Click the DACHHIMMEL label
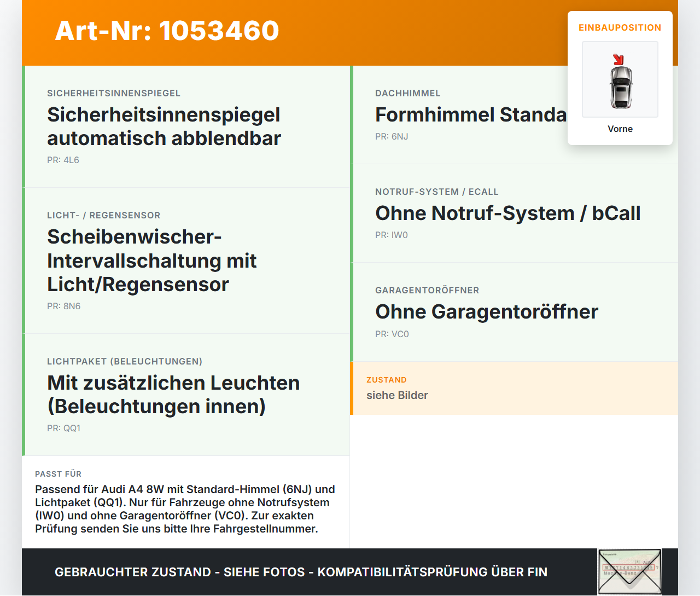700x596 pixels. pos(408,93)
